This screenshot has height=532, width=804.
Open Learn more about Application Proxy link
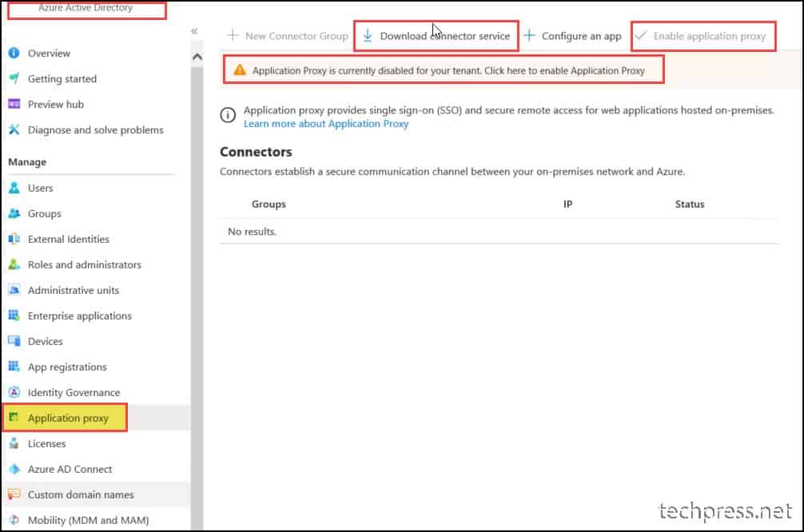coord(326,124)
